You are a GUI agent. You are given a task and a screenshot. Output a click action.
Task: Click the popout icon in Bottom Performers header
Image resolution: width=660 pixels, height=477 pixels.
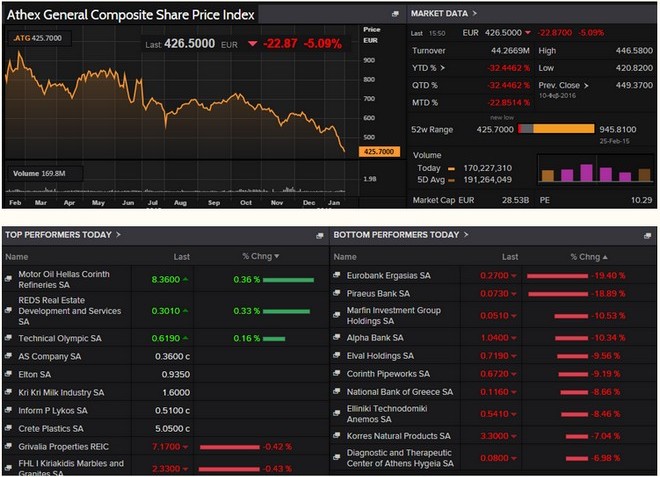point(649,235)
